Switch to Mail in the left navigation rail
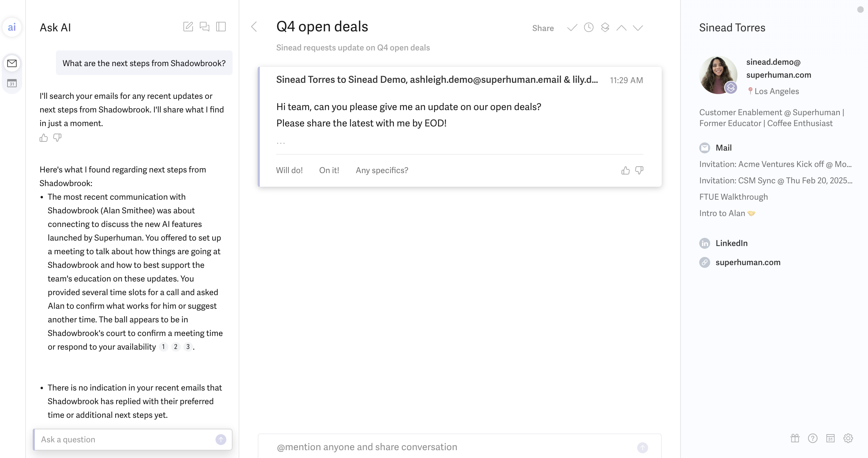Image resolution: width=868 pixels, height=458 pixels. point(12,63)
